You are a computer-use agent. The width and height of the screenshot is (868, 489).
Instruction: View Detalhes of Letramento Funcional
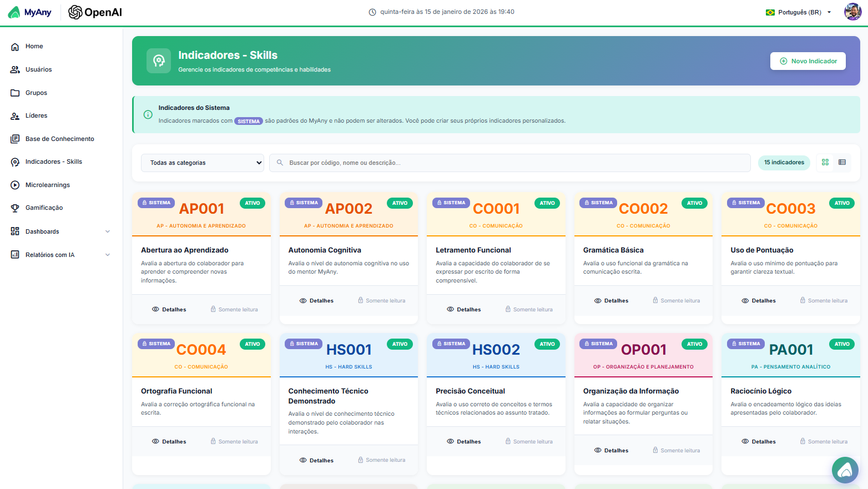pyautogui.click(x=463, y=309)
